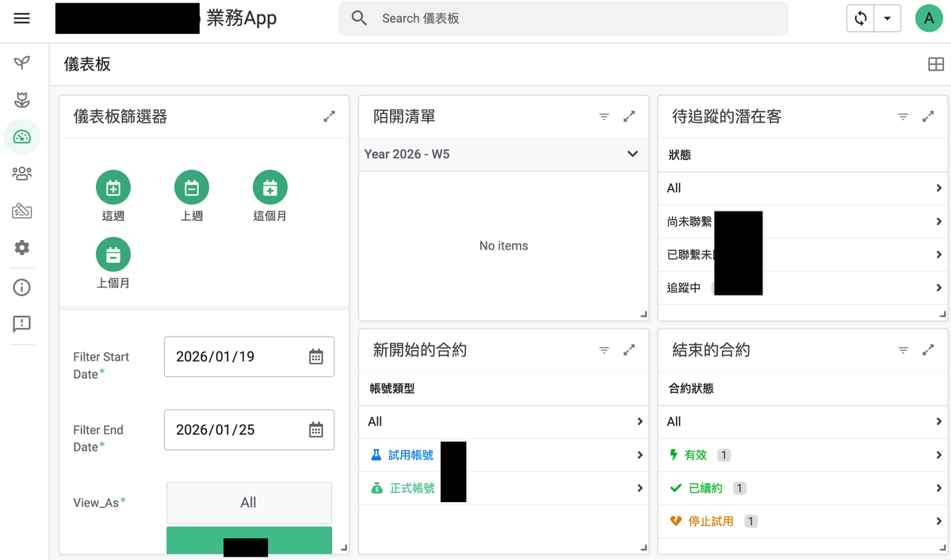
Task: Select the sprout icon in the sidebar
Action: [x=21, y=63]
